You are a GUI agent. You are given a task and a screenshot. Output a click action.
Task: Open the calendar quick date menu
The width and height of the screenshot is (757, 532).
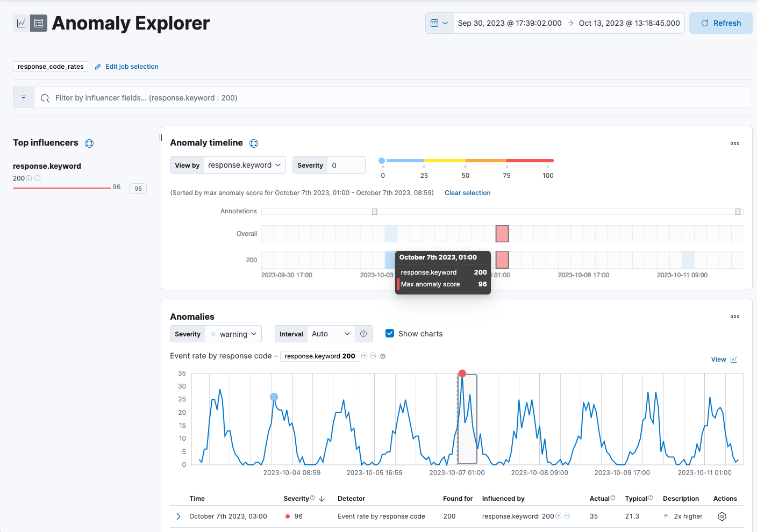[439, 23]
